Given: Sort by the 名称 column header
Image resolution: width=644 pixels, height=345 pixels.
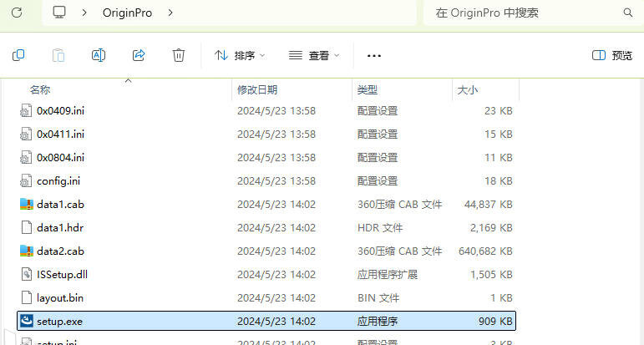Looking at the screenshot, I should (40, 90).
